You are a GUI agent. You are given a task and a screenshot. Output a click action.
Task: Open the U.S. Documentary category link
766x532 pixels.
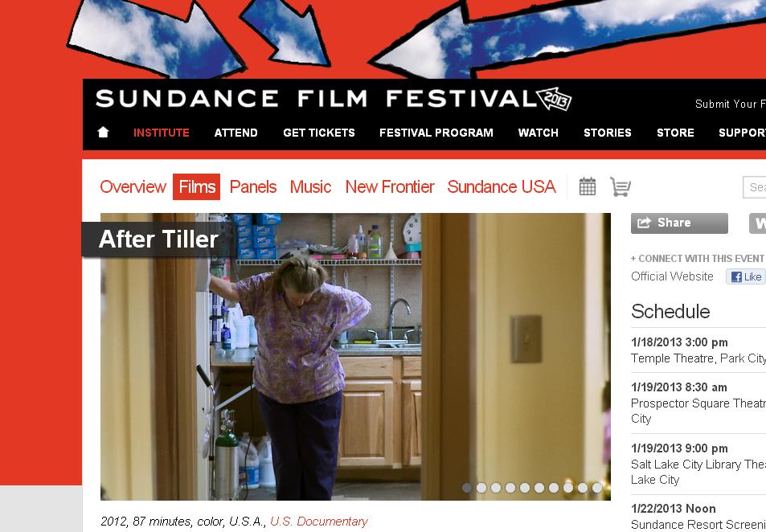(x=319, y=522)
